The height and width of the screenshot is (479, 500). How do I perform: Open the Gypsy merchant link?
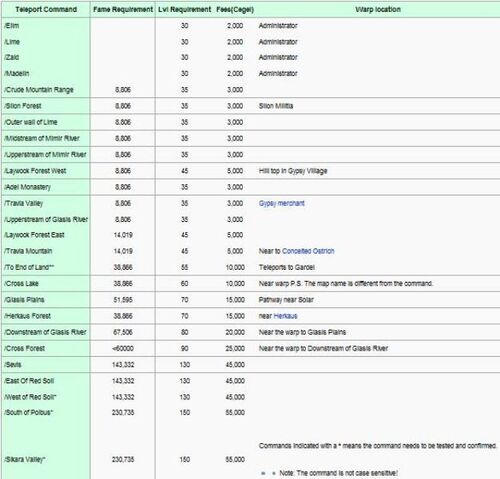point(282,203)
